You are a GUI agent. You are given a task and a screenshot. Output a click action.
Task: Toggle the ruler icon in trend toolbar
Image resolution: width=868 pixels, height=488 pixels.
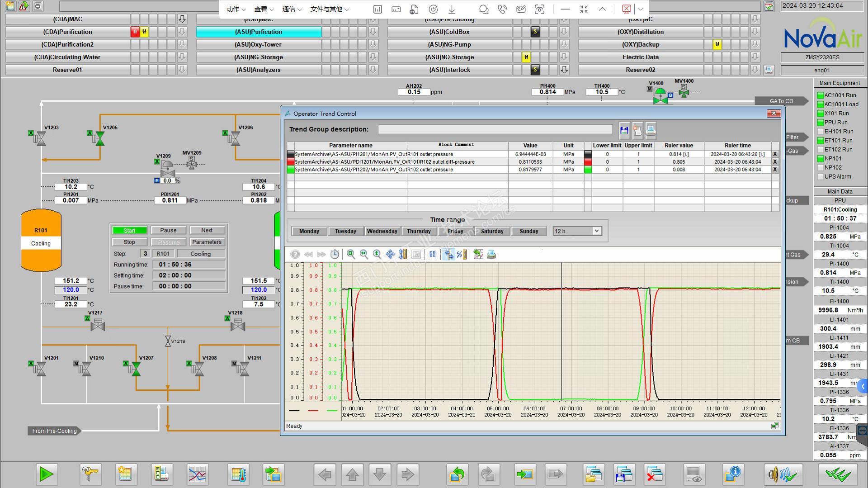tap(448, 255)
